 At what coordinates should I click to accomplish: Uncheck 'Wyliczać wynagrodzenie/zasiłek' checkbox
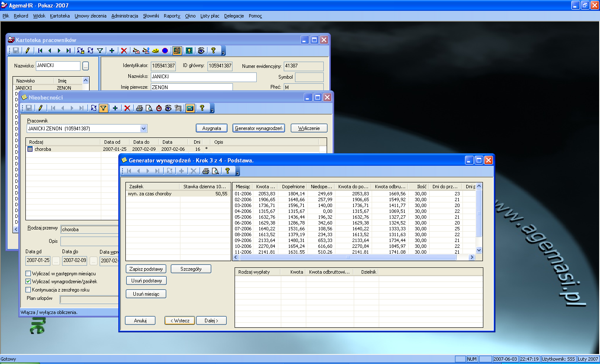click(28, 282)
